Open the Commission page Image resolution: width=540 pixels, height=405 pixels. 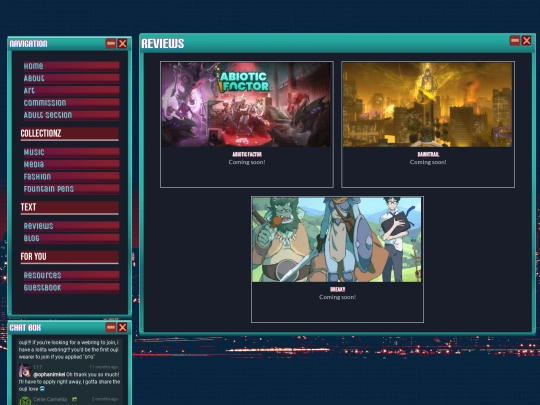pos(71,103)
